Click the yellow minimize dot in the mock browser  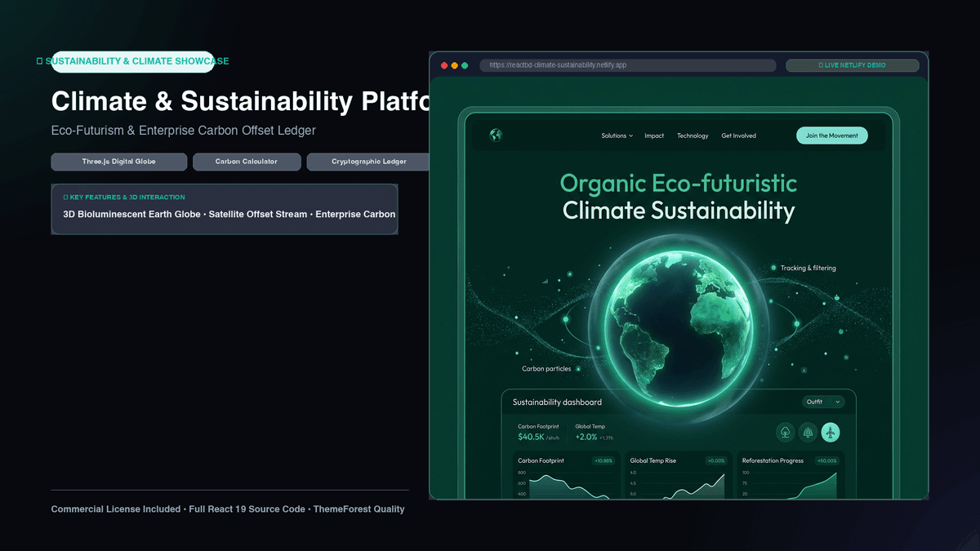click(455, 65)
